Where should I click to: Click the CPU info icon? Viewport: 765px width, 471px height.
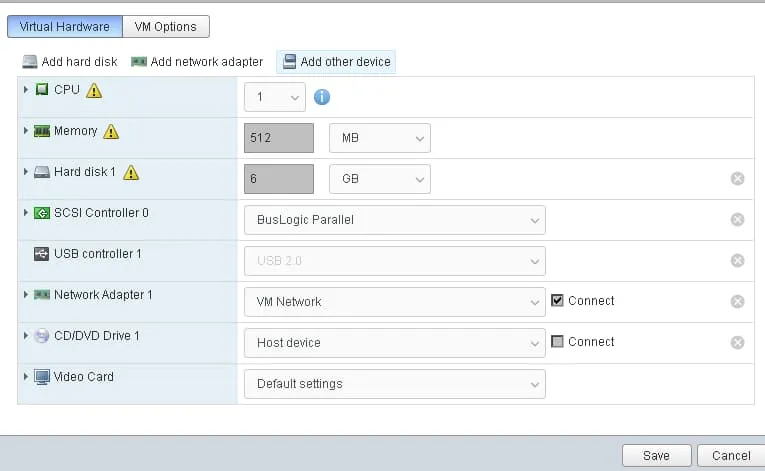point(322,97)
